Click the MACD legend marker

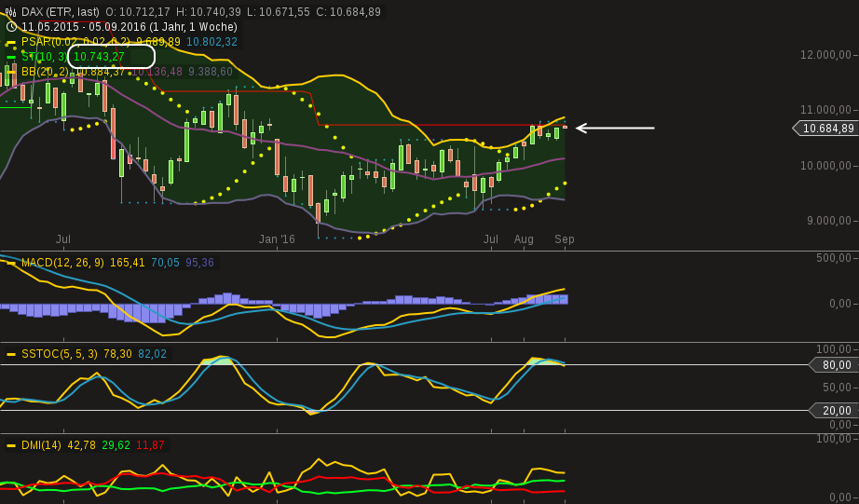tap(11, 263)
